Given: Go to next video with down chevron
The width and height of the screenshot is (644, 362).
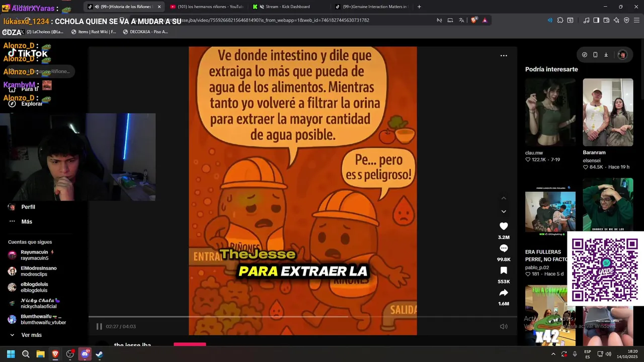Looking at the screenshot, I should tap(504, 211).
